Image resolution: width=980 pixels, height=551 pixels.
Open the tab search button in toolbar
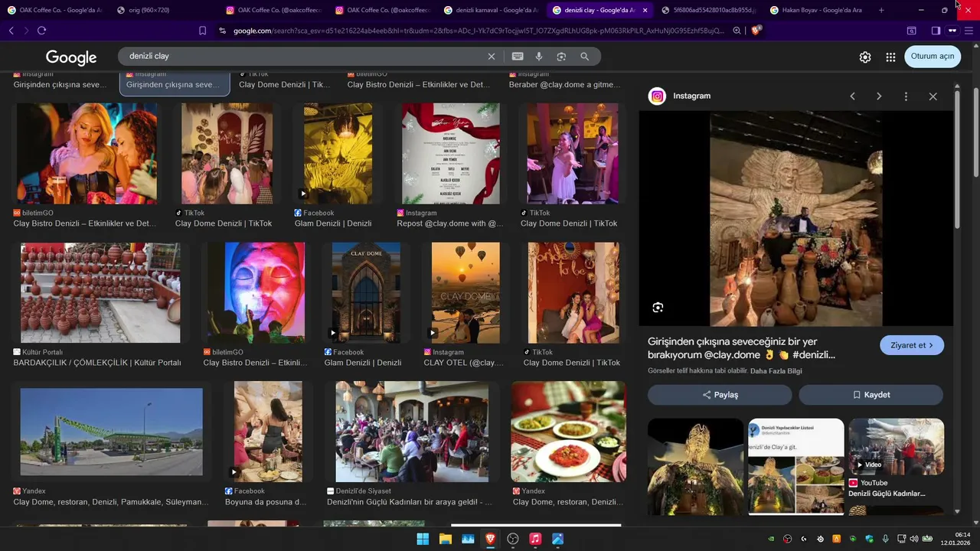click(912, 31)
